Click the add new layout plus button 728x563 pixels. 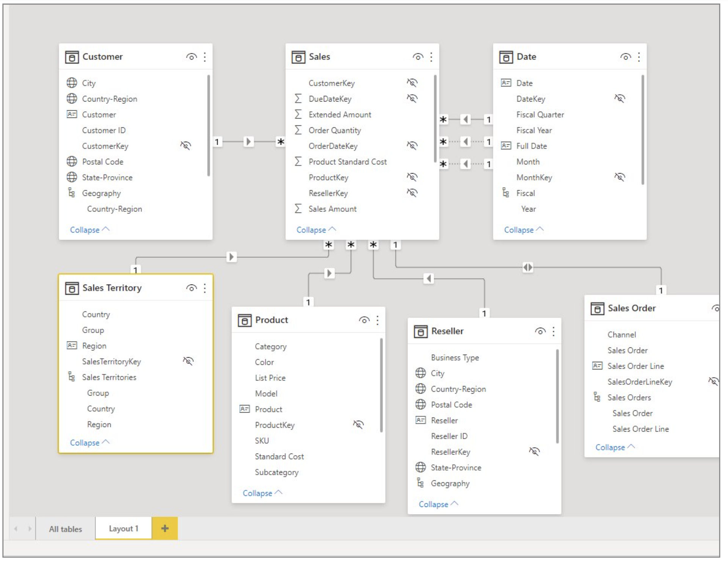click(165, 528)
